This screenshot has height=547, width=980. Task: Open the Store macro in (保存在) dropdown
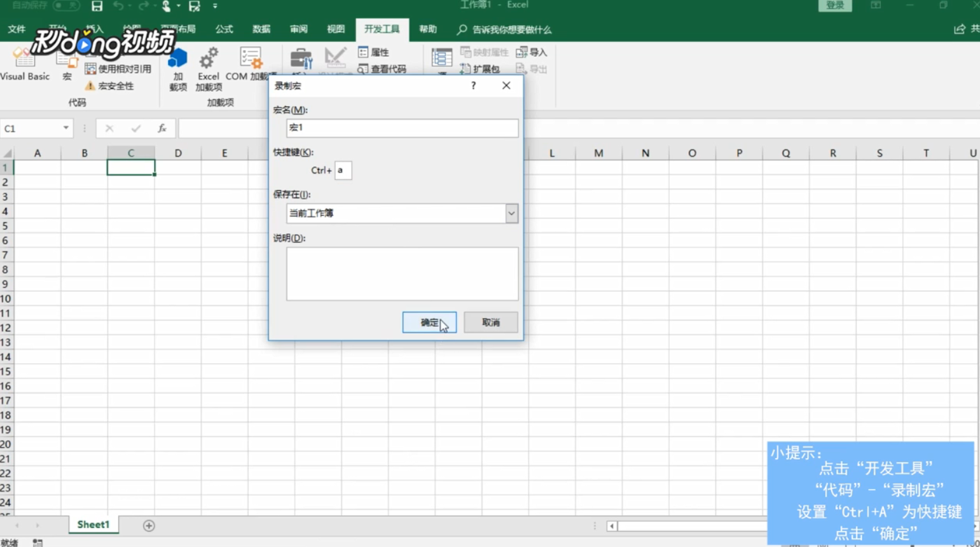[511, 214]
